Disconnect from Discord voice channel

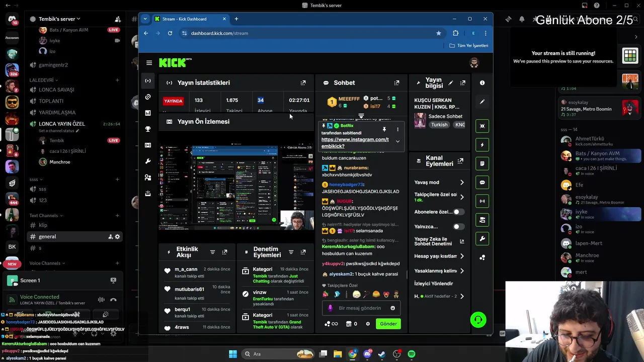(113, 300)
